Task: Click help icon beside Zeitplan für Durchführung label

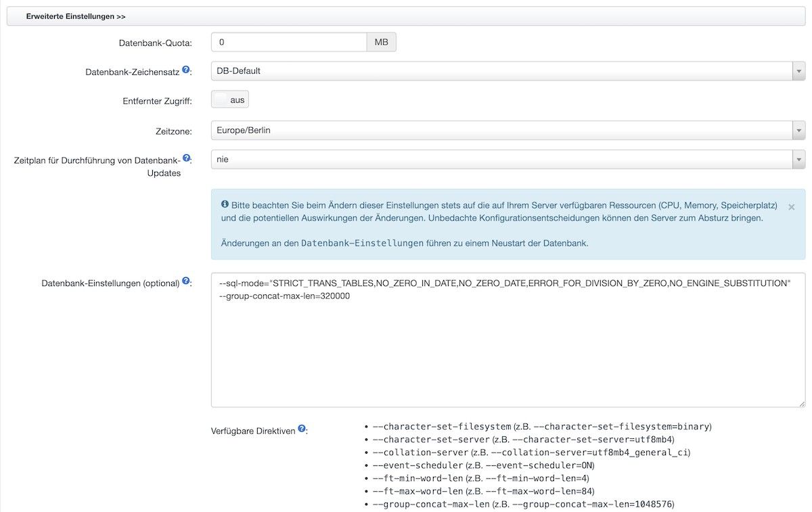Action: 187,158
